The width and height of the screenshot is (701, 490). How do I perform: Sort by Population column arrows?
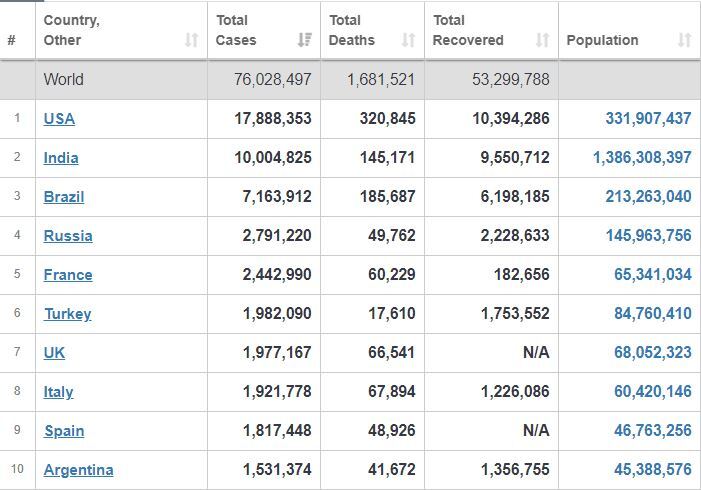tap(684, 40)
